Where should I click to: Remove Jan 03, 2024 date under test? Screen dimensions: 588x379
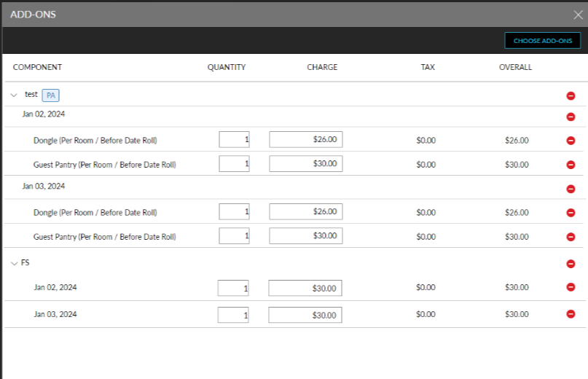(x=571, y=189)
